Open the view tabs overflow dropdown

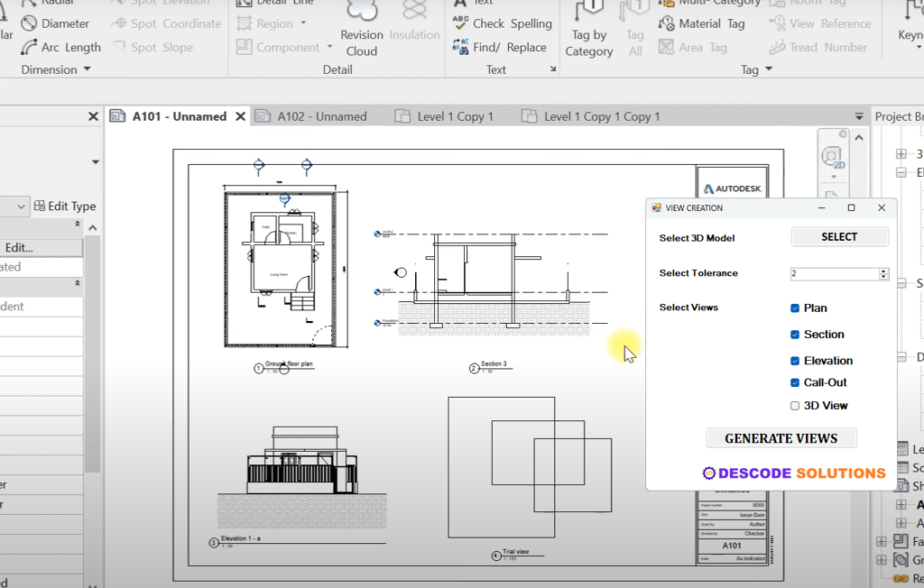tap(859, 116)
